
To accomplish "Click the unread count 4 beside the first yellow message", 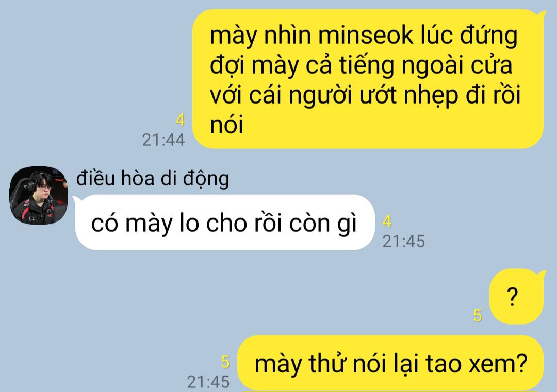I will (180, 120).
